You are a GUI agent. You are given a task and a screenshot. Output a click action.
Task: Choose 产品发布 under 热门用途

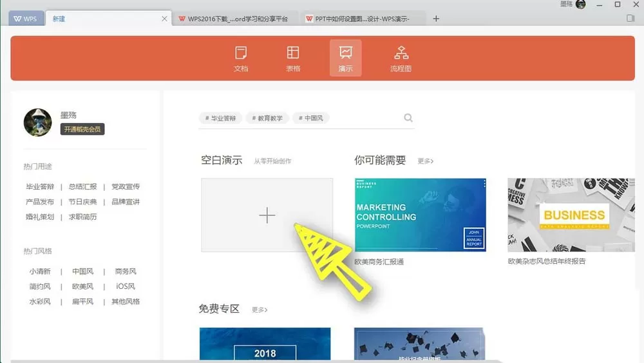40,202
